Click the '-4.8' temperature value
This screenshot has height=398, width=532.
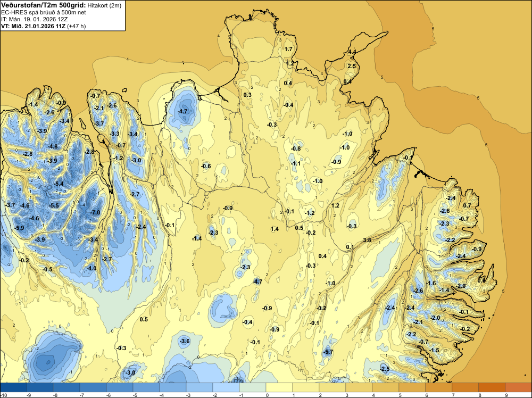pyautogui.click(x=53, y=146)
